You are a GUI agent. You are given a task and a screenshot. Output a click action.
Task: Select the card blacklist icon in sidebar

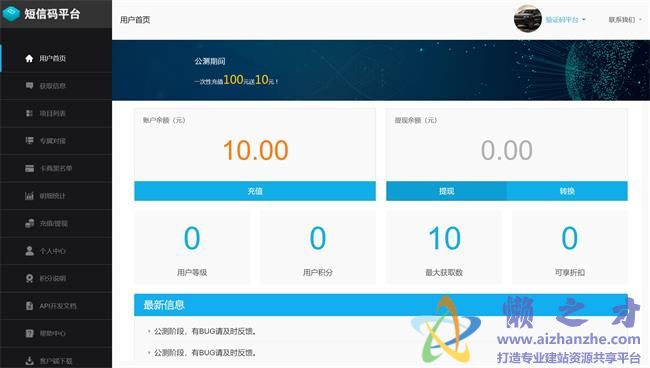pyautogui.click(x=29, y=168)
